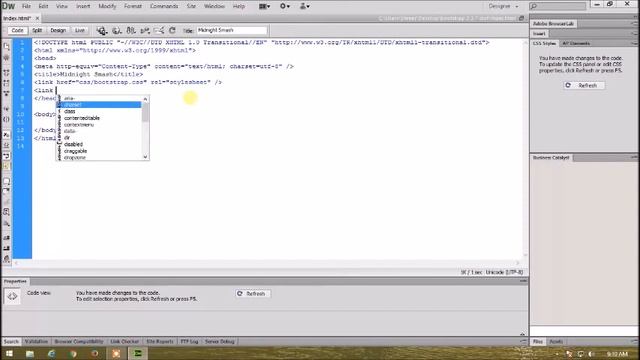Click the Preview in Browser globe icon

[117, 31]
